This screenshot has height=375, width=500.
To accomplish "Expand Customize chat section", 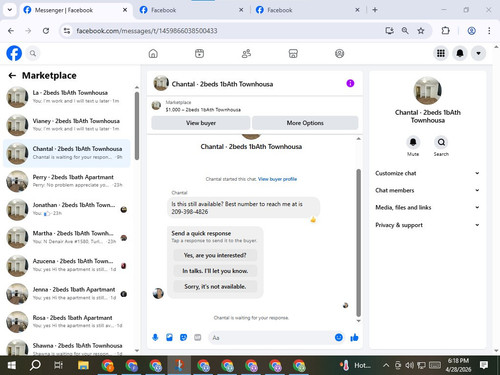I will coord(427,173).
